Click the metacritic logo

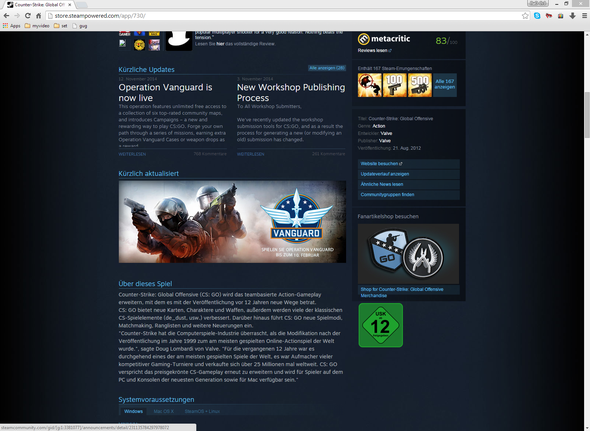point(384,39)
